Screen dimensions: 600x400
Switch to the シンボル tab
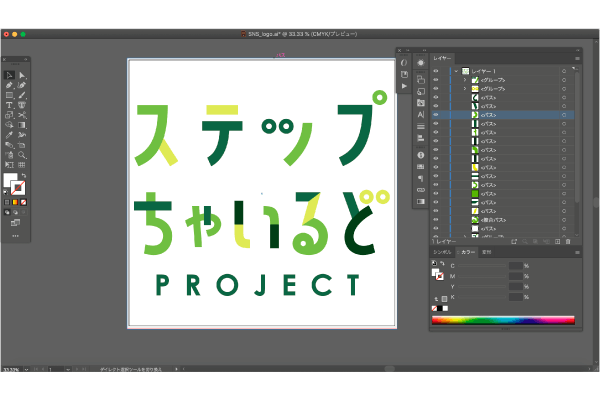coord(443,253)
